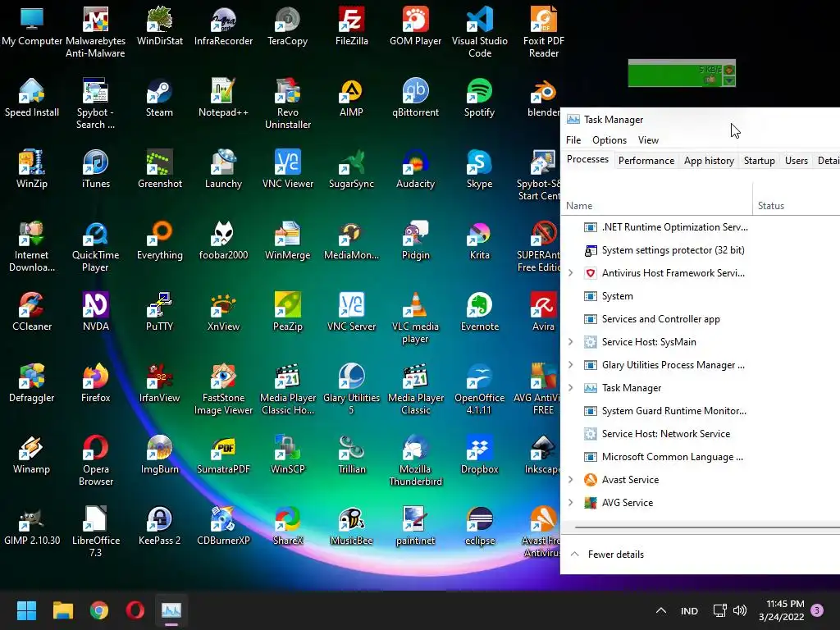Image resolution: width=840 pixels, height=630 pixels.
Task: Click the Firefox desktop icon
Action: (95, 383)
